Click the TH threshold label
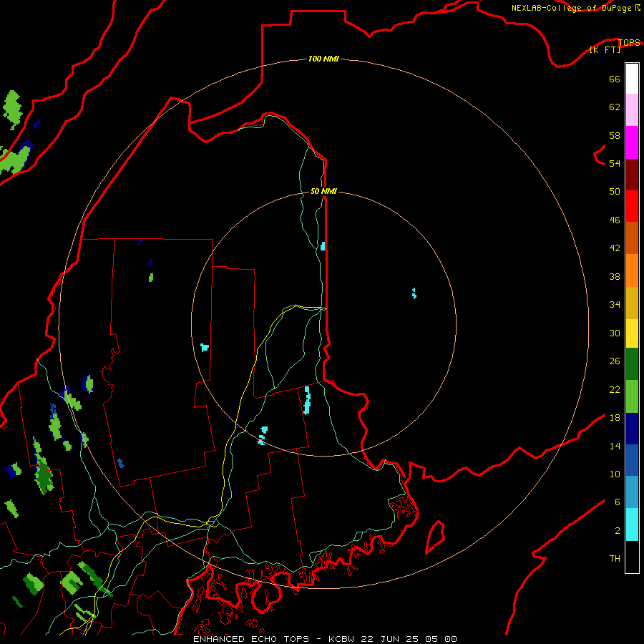 [x=615, y=559]
